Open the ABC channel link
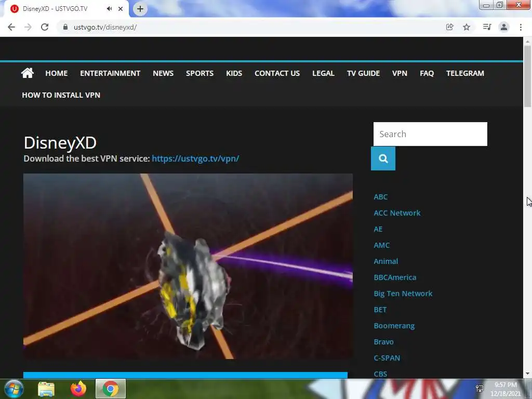This screenshot has height=399, width=532. pyautogui.click(x=381, y=197)
